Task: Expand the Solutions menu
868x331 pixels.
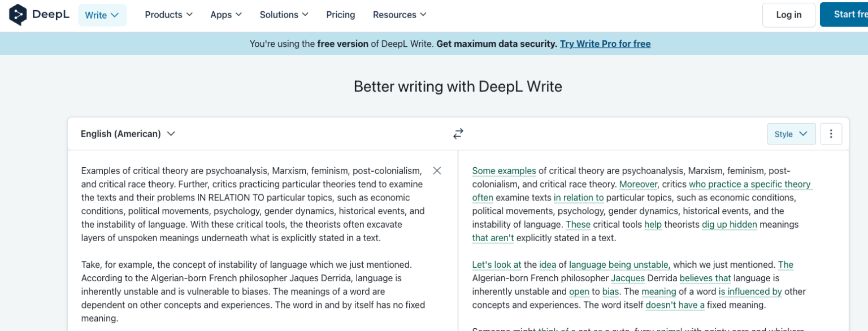Action: tap(284, 15)
